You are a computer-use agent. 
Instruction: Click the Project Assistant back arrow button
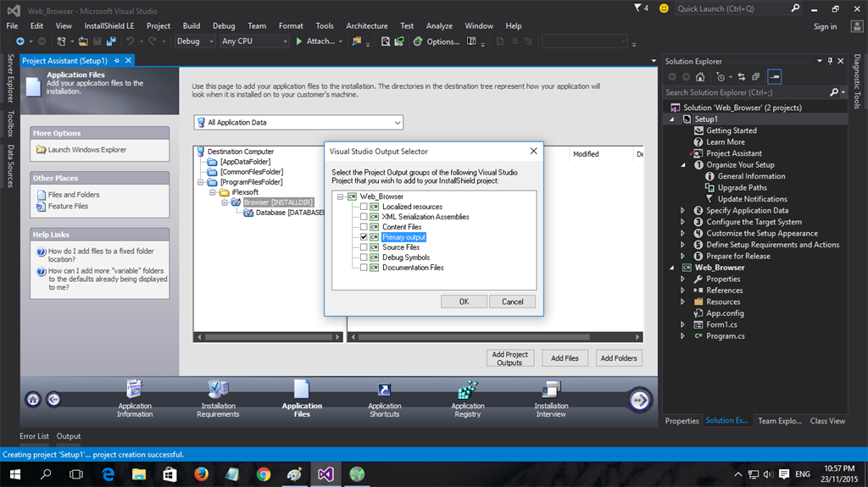tap(53, 399)
